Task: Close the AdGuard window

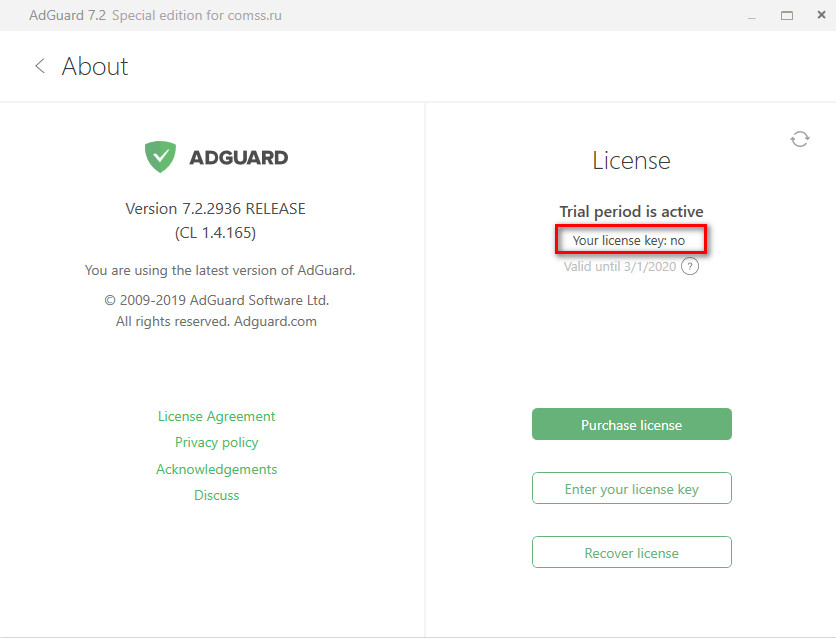Action: coord(821,15)
